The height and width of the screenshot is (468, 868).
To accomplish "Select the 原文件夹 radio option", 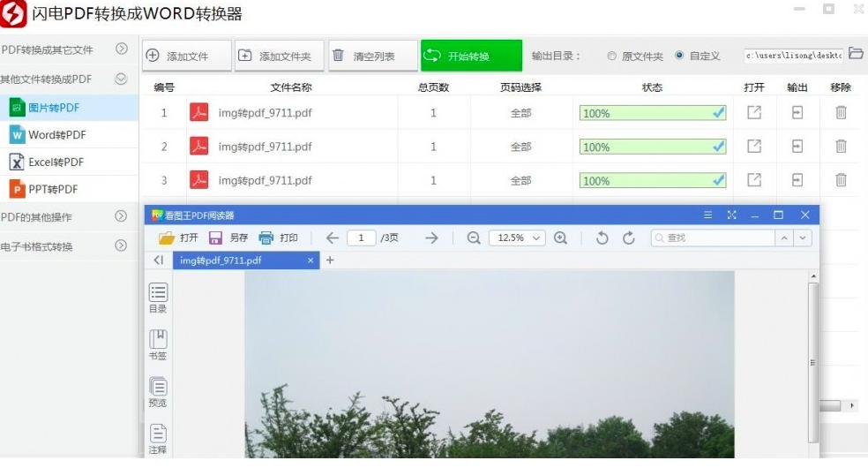I will pyautogui.click(x=612, y=56).
